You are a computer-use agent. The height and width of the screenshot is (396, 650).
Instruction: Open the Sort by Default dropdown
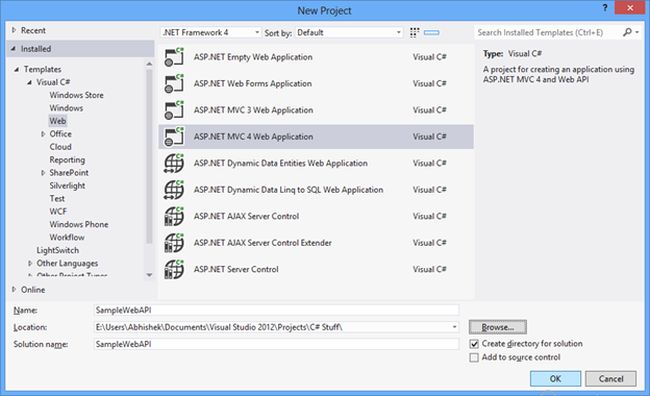pyautogui.click(x=349, y=32)
